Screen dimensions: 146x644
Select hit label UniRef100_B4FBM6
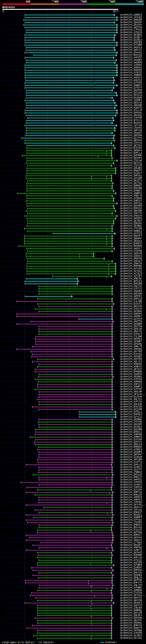131,156
